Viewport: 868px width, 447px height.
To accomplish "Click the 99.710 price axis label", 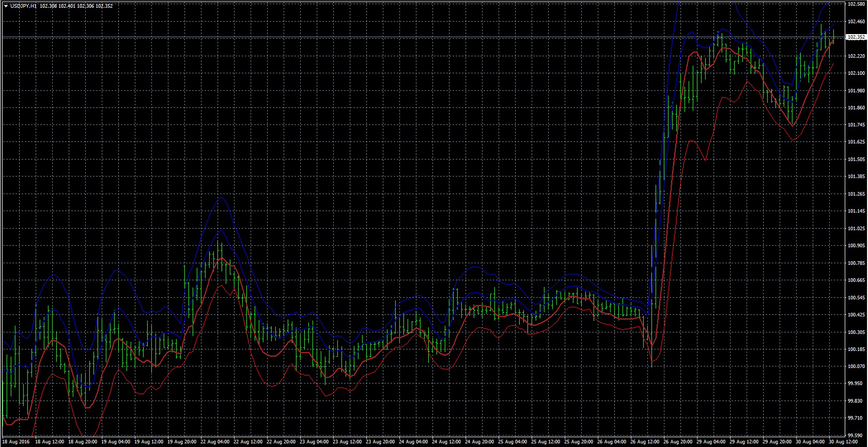I will click(856, 418).
